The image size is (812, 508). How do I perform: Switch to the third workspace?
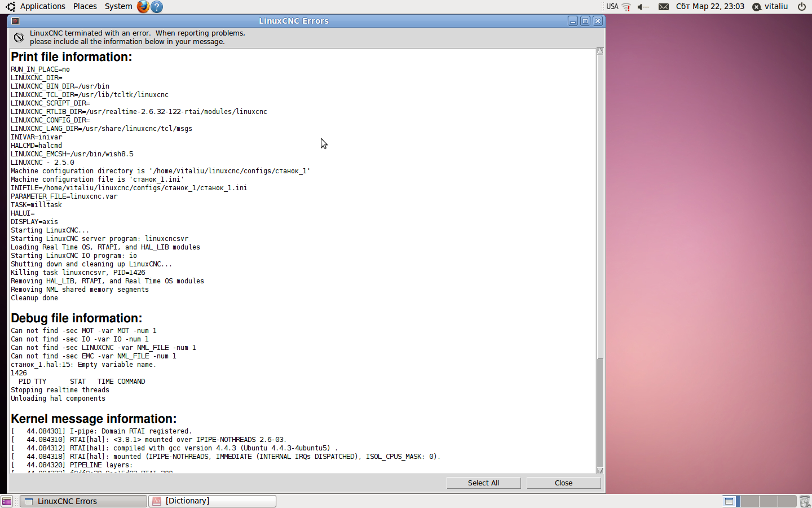768,501
